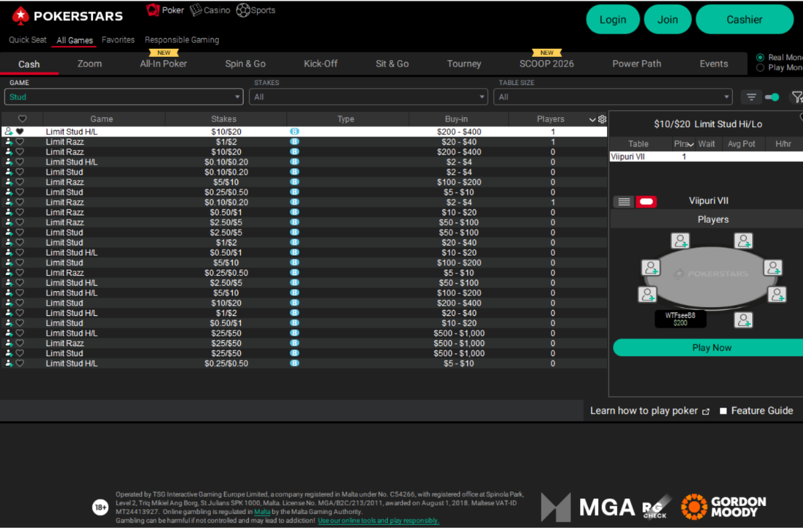Sort list by Stakes column header
This screenshot has width=803, height=532.
(224, 119)
